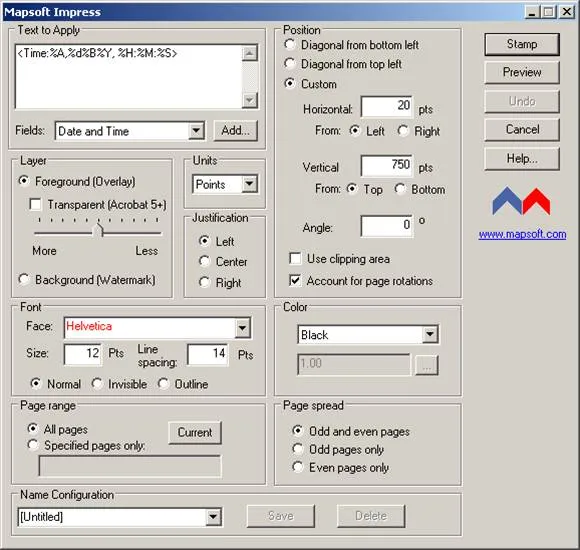The height and width of the screenshot is (550, 580).
Task: Choose Center justification
Action: [x=204, y=261]
